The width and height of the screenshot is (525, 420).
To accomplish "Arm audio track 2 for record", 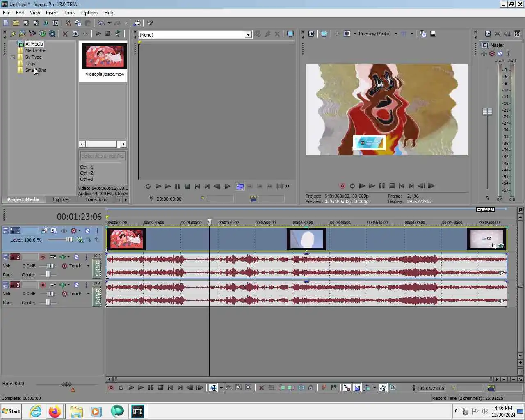I will tap(43, 257).
